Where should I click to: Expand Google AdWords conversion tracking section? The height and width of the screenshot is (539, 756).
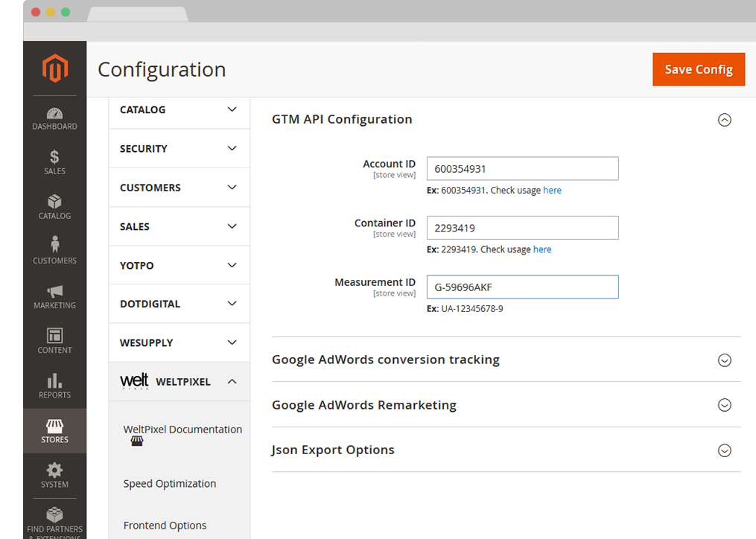724,360
